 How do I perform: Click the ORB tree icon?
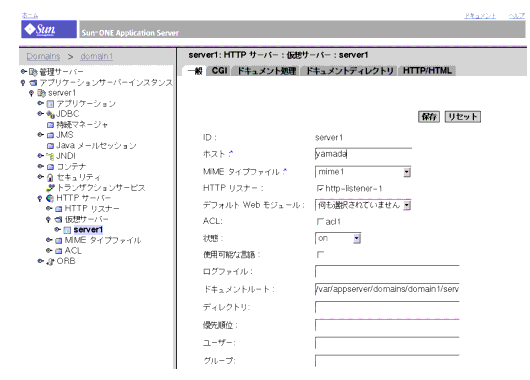pyautogui.click(x=50, y=262)
